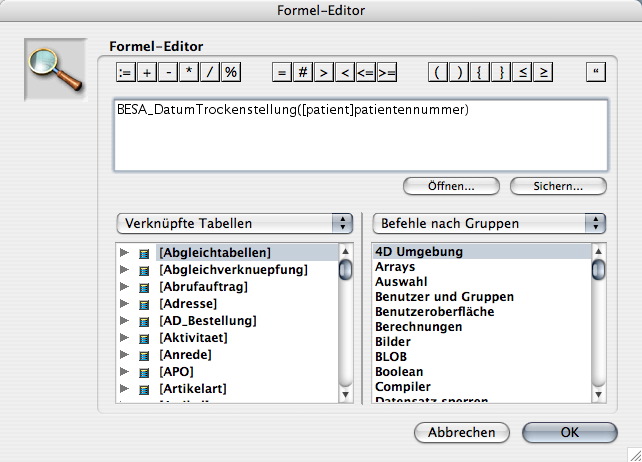The image size is (642, 462).
Task: Click the plus operator button
Action: pyautogui.click(x=146, y=72)
